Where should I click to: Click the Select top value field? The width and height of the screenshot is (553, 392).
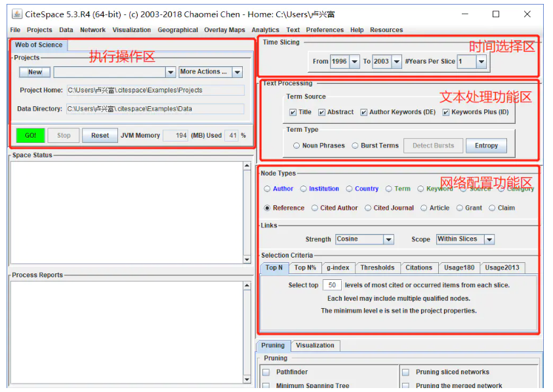point(332,285)
